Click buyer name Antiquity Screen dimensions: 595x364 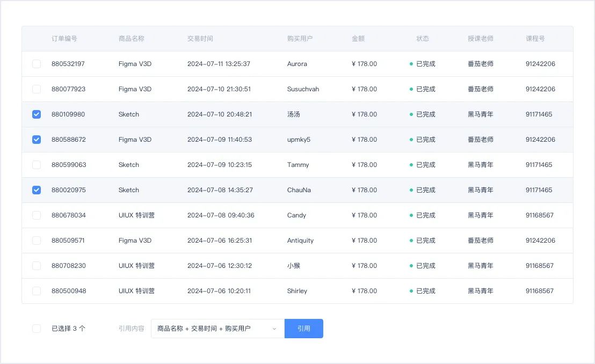click(301, 241)
